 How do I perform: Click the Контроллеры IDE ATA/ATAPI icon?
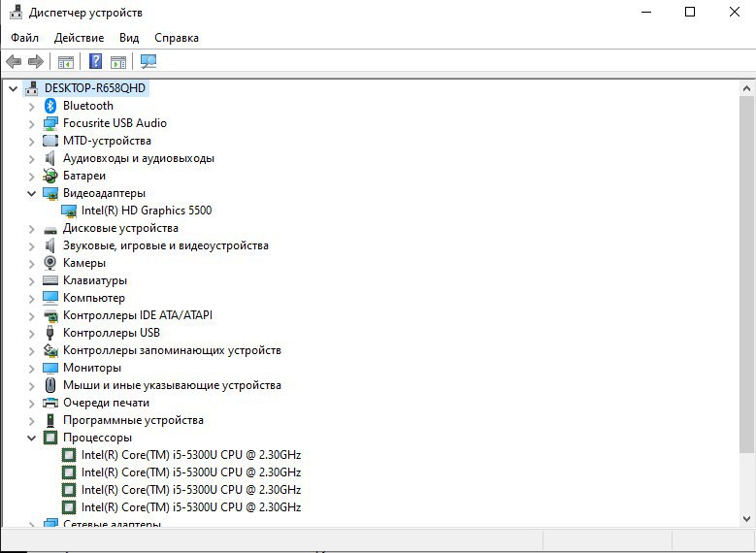(50, 316)
